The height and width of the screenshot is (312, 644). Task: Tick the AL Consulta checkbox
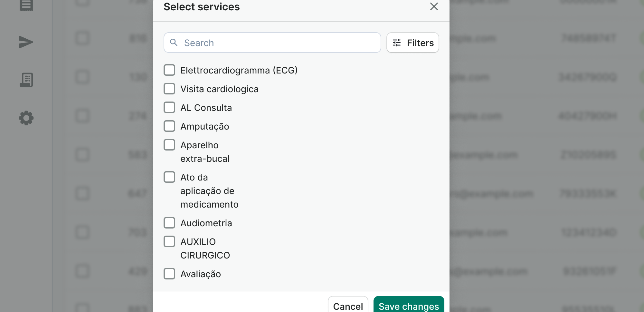point(169,107)
